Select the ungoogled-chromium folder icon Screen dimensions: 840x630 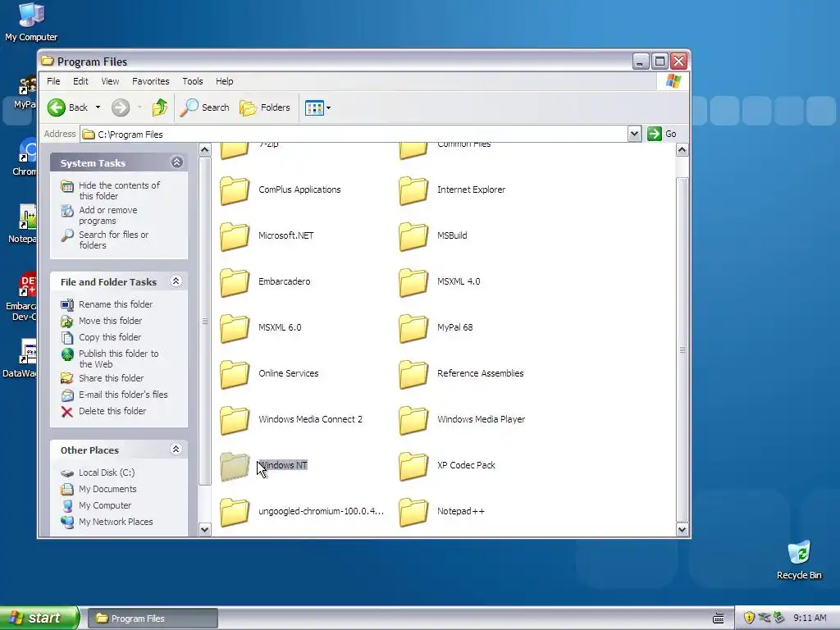click(235, 512)
